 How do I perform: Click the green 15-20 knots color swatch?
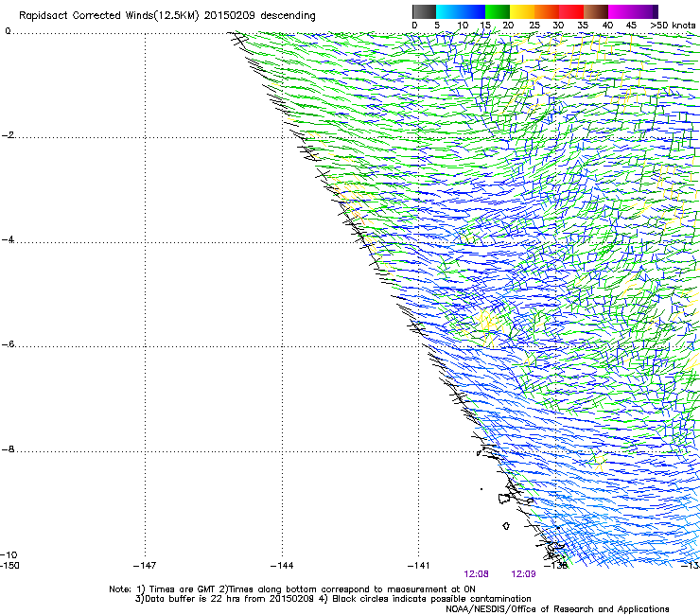(x=498, y=11)
